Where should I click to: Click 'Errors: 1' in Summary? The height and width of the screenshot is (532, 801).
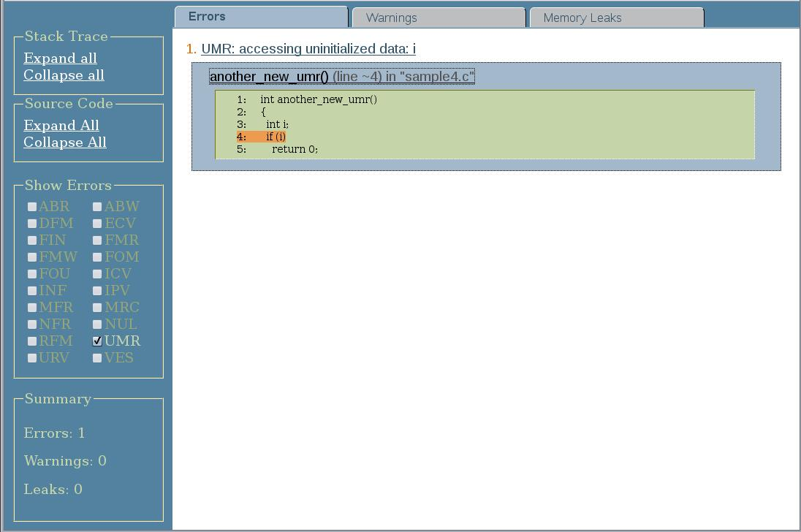pos(54,433)
